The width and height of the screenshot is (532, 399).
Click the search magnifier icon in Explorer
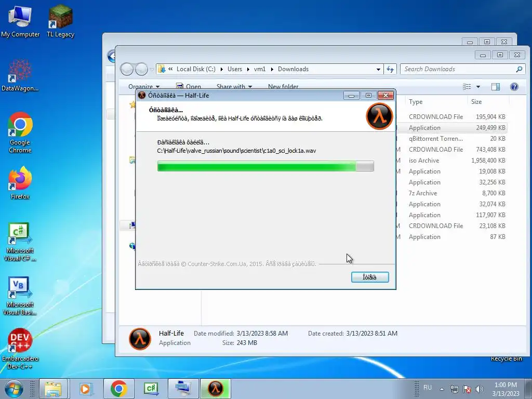click(x=519, y=69)
